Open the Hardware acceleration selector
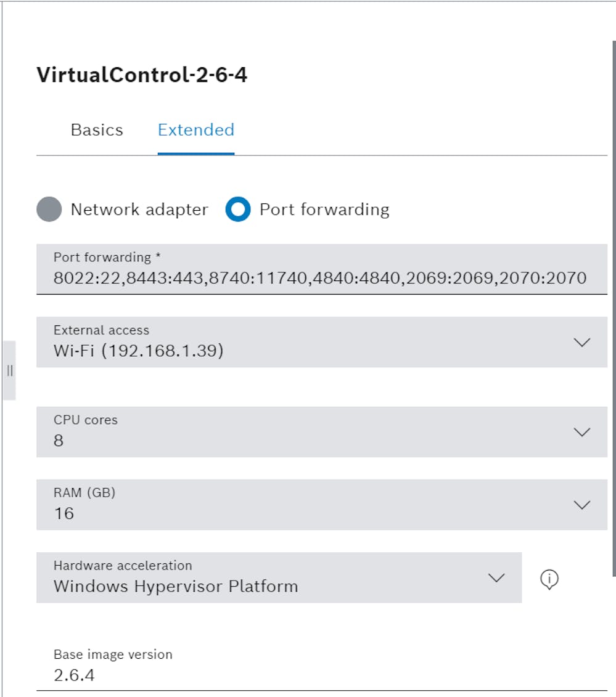Screen dimensions: 616x697 coord(277,578)
